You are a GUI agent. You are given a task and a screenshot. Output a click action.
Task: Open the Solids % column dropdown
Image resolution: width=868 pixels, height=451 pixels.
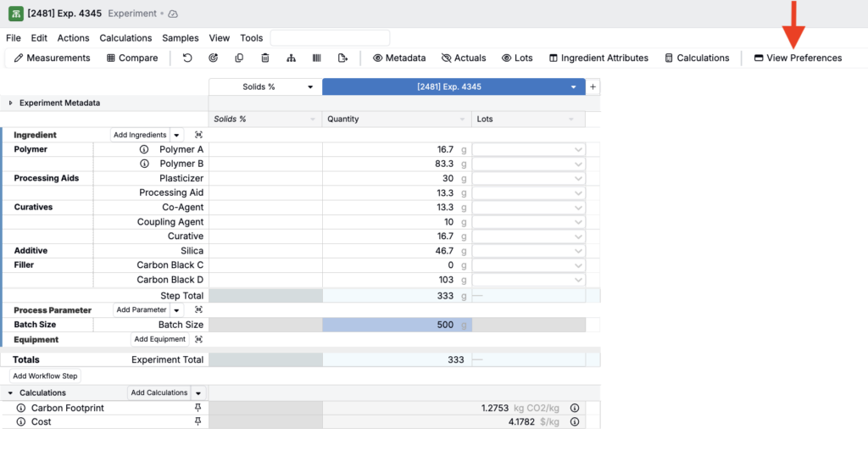[x=310, y=86]
